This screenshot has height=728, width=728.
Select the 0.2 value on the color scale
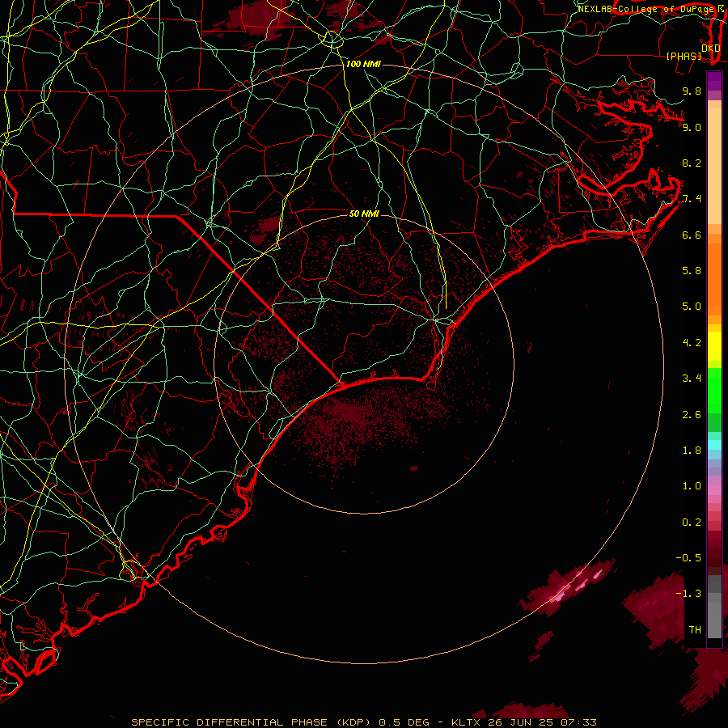[x=692, y=523]
